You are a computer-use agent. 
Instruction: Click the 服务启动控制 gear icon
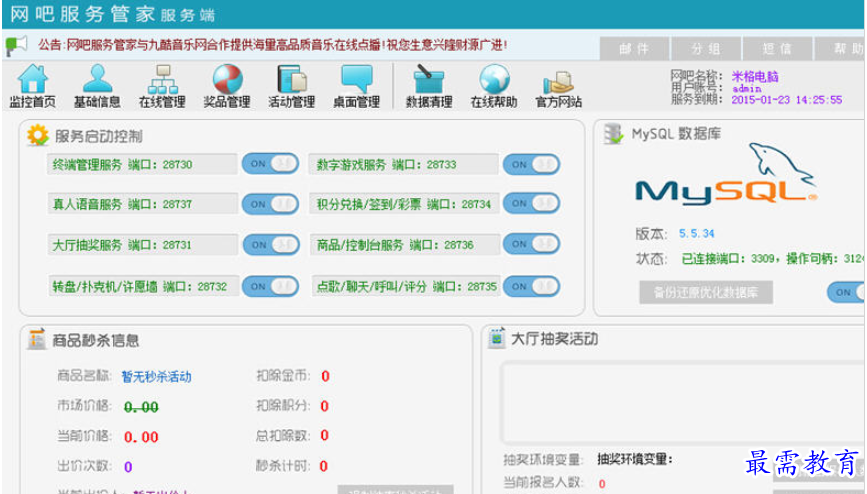coord(38,135)
